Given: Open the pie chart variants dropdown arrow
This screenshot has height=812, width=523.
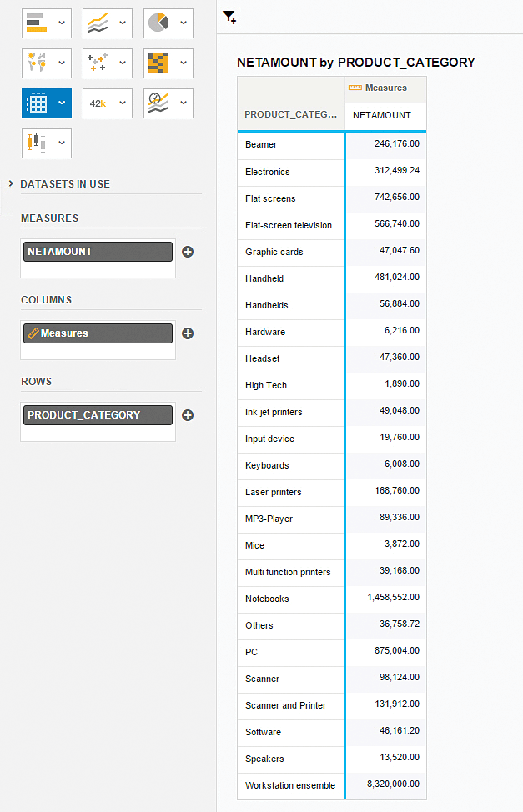Looking at the screenshot, I should [183, 23].
